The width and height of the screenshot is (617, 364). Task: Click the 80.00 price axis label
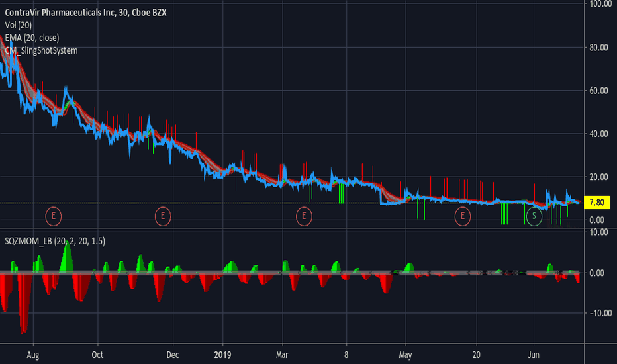pyautogui.click(x=598, y=47)
